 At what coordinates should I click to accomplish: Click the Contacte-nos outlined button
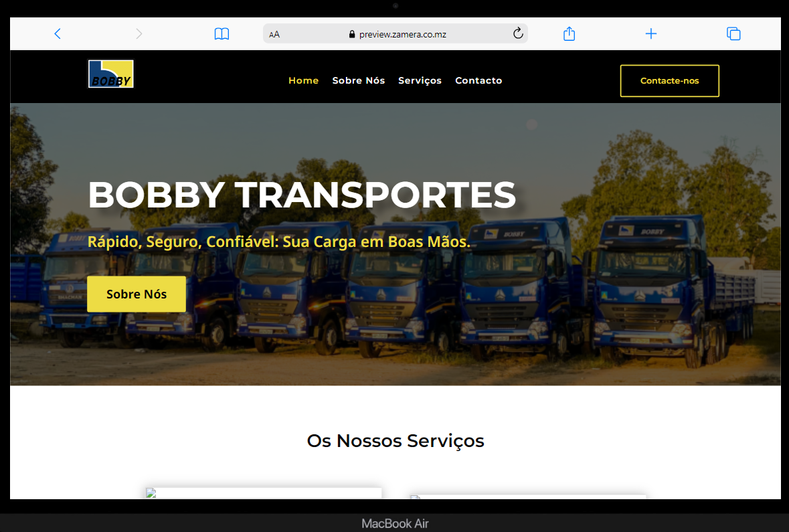coord(670,80)
